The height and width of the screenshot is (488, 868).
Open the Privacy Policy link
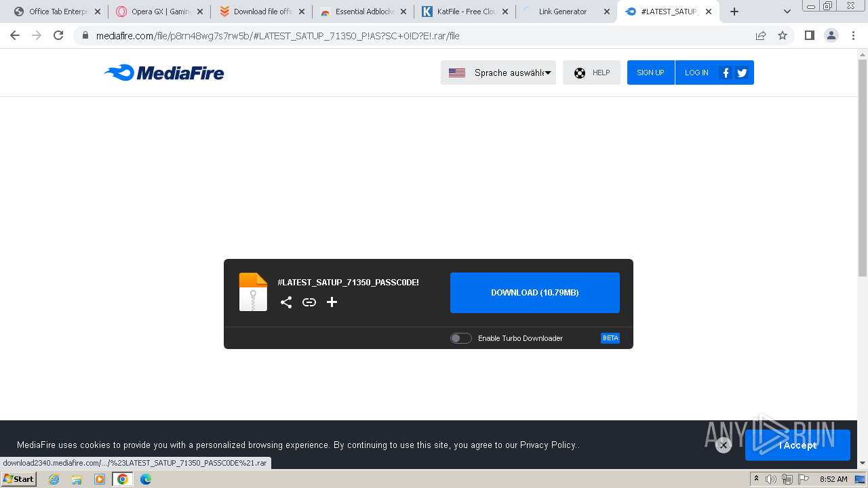click(548, 445)
